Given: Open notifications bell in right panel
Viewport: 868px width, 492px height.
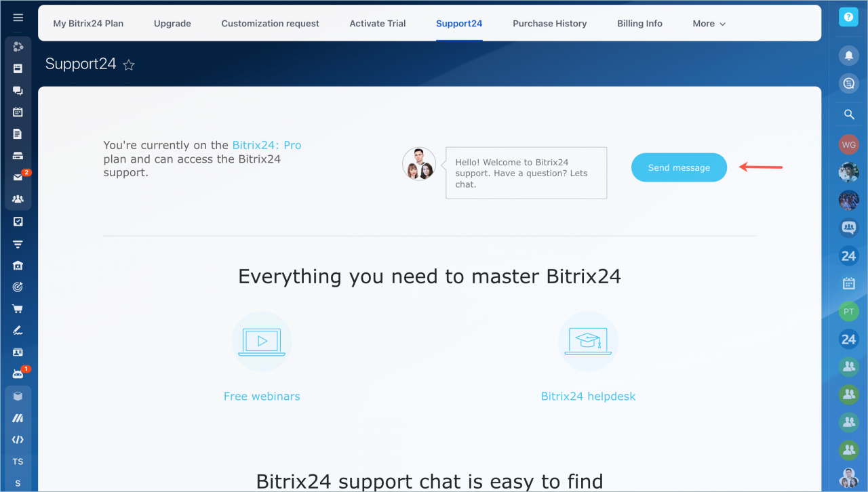Looking at the screenshot, I should [x=848, y=56].
